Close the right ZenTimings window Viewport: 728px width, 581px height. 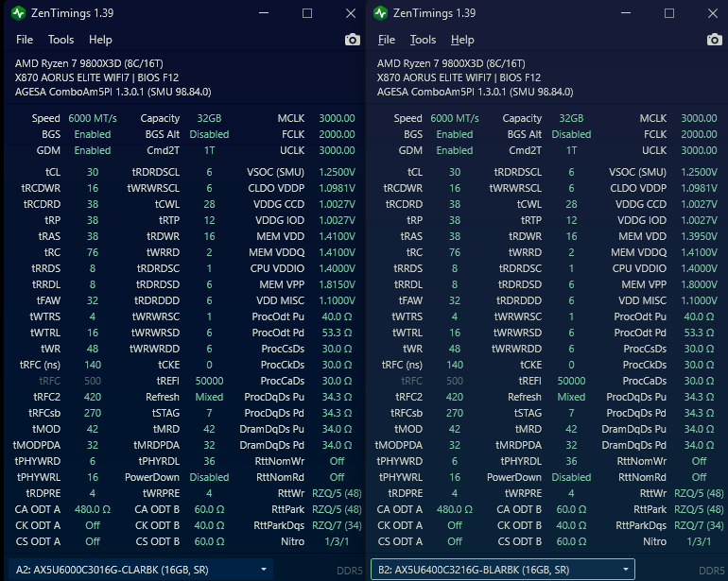713,13
